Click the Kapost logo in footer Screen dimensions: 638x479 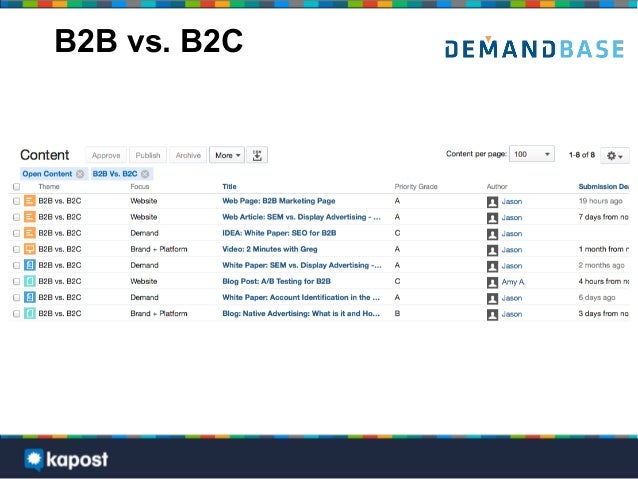click(x=66, y=460)
